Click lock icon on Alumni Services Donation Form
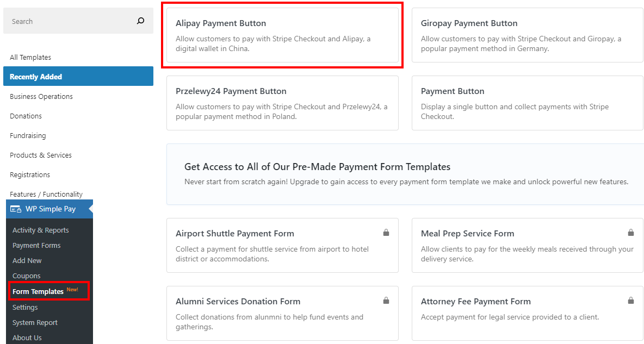The width and height of the screenshot is (644, 344). (x=386, y=301)
